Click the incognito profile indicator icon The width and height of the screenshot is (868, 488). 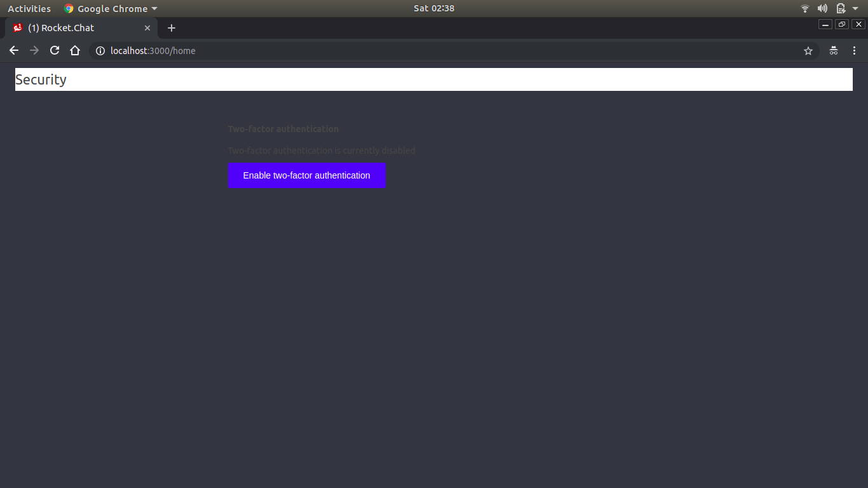point(833,50)
